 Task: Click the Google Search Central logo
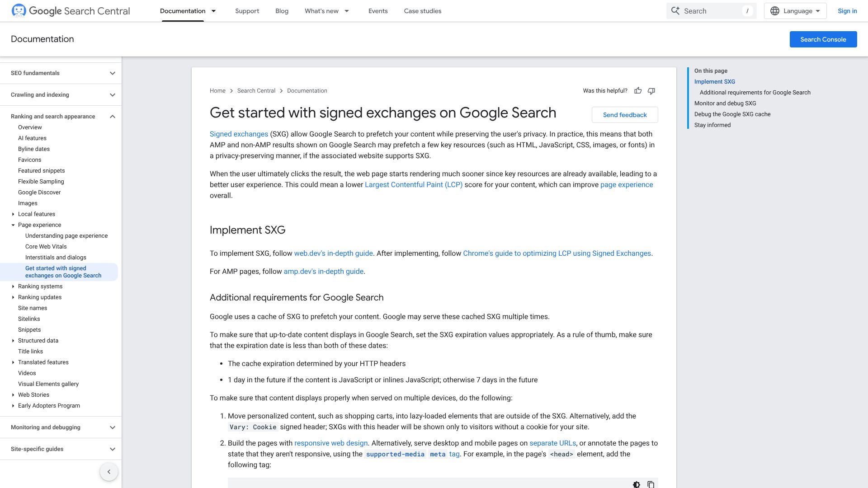(x=71, y=11)
